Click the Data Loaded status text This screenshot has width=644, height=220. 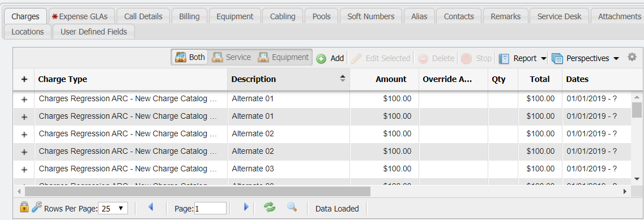pos(337,209)
